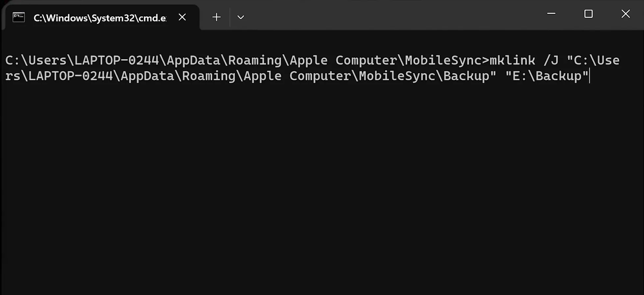Click Apple Computer in the first line
The image size is (644, 295).
[343, 60]
